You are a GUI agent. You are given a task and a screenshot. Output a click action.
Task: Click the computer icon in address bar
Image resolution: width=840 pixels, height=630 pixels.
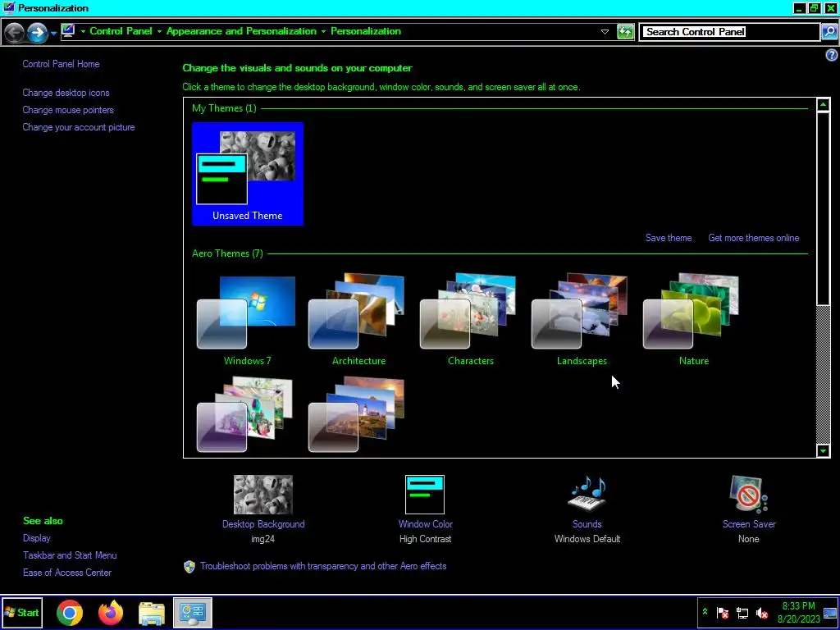pos(68,31)
